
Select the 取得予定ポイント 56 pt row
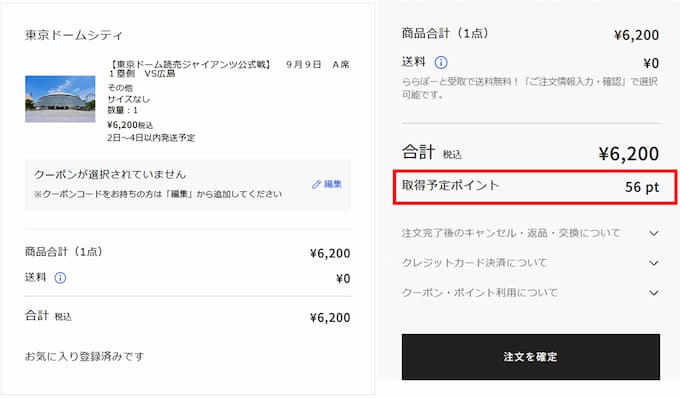(535, 187)
